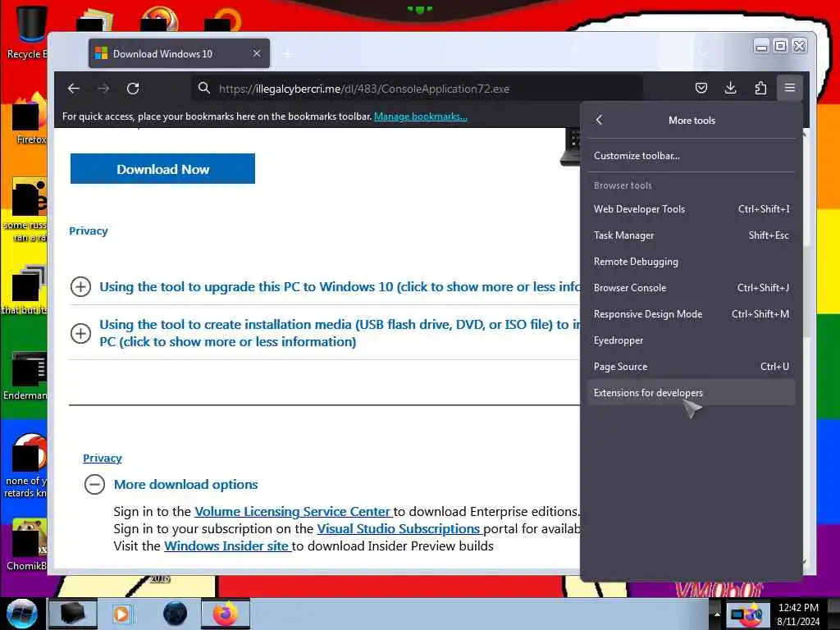
Task: Select the Download Windows 10 tab
Action: pyautogui.click(x=179, y=53)
